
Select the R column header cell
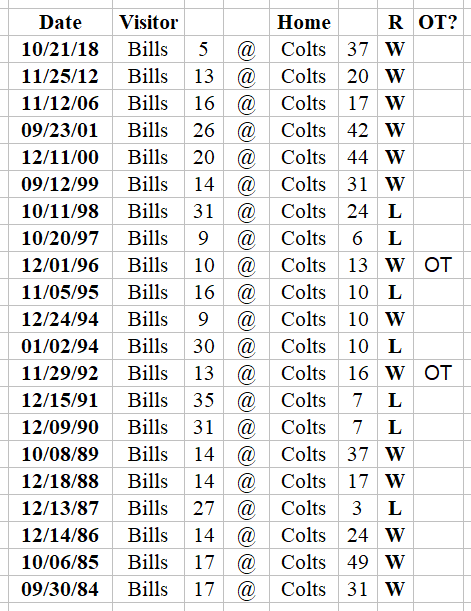[395, 22]
